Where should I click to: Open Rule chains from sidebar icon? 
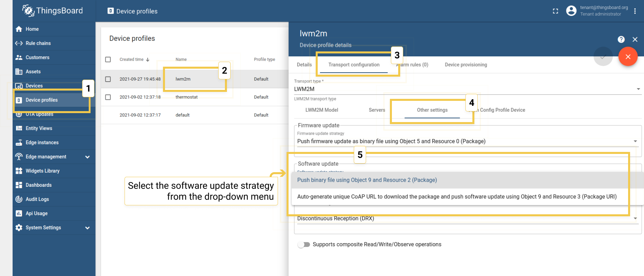click(x=19, y=43)
